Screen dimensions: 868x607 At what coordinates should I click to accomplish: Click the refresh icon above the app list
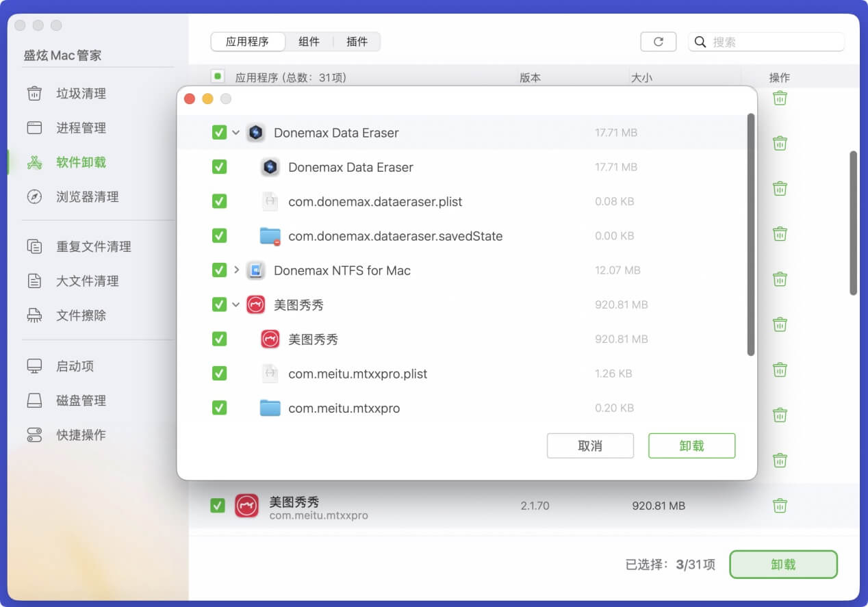point(658,41)
